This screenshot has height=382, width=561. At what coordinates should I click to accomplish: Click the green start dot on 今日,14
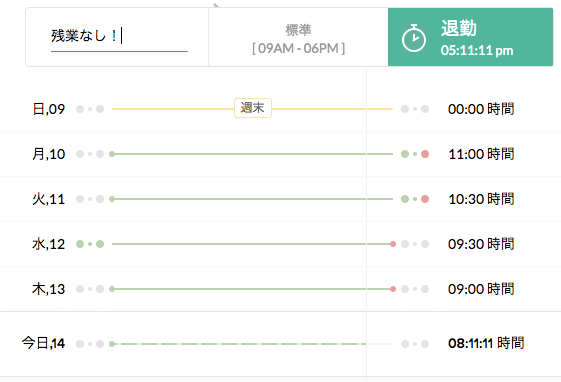point(112,344)
